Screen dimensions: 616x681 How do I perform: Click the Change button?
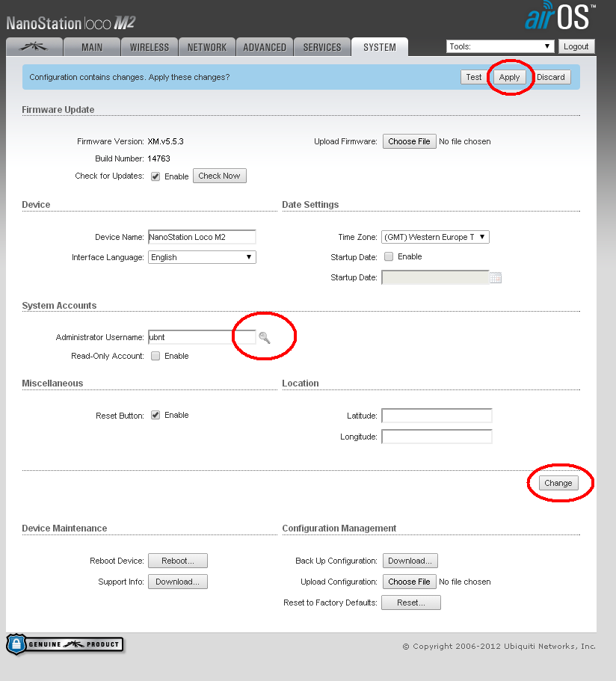click(558, 483)
